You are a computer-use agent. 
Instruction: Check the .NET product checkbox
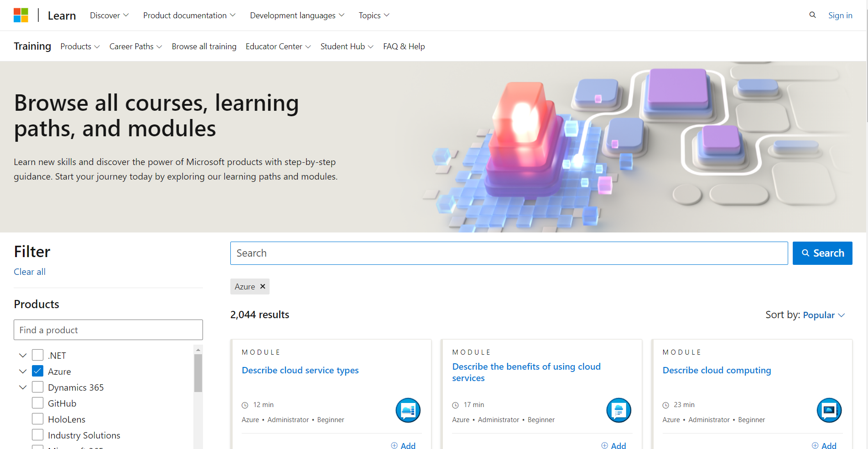38,355
